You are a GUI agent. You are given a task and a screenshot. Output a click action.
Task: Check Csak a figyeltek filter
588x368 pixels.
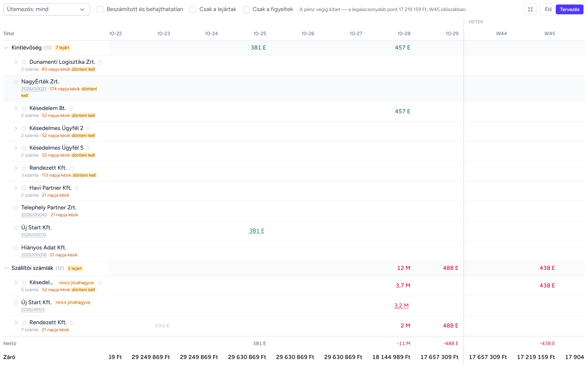[x=246, y=10]
